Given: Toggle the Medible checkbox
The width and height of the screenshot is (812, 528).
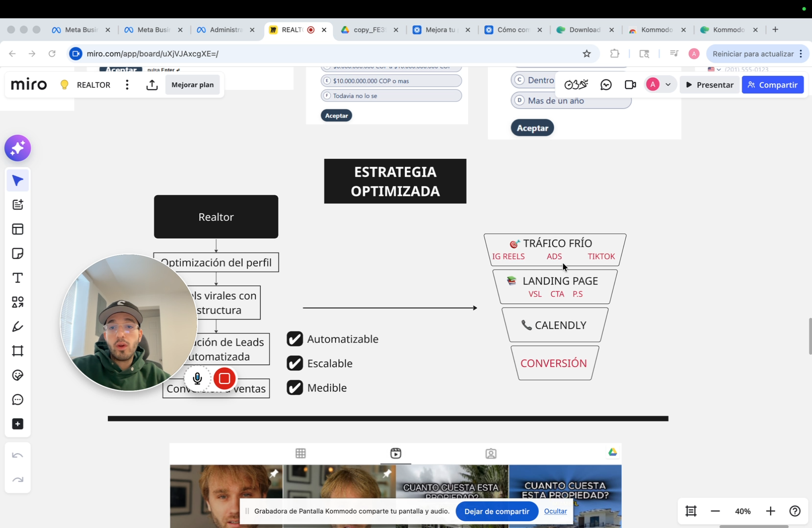Looking at the screenshot, I should pyautogui.click(x=295, y=387).
